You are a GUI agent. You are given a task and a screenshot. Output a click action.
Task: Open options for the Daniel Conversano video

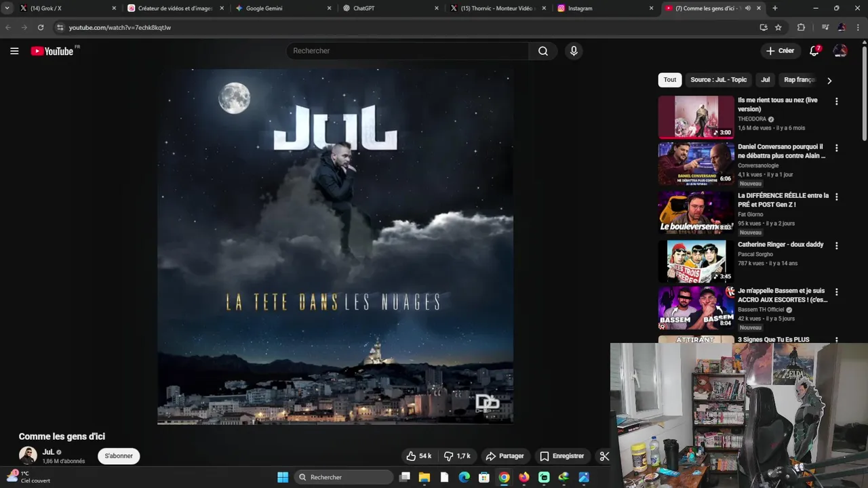coord(836,148)
